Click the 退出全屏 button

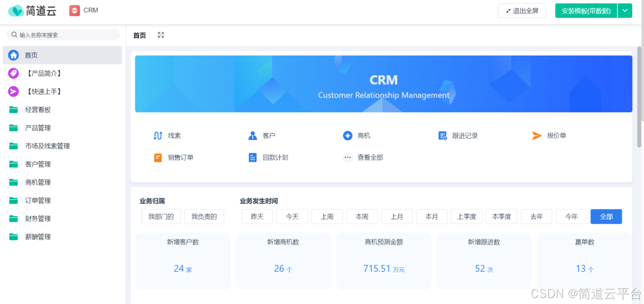[x=522, y=11]
